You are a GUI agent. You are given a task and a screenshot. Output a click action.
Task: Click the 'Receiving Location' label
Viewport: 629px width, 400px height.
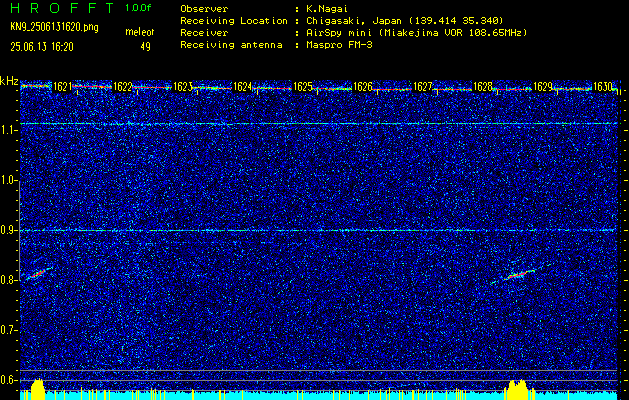[x=234, y=20]
